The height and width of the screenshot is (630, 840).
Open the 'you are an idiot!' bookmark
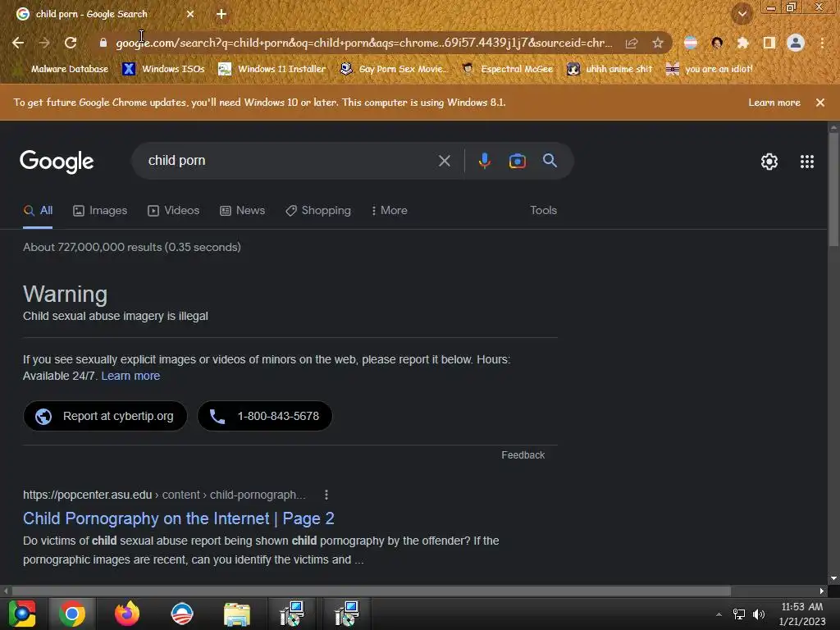point(709,69)
